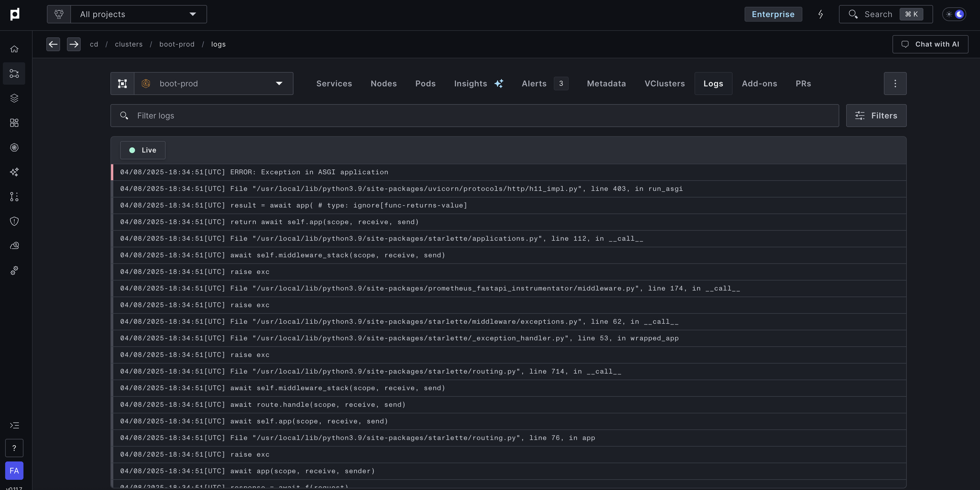Open the three-dot more options menu
Viewport: 980px width, 490px height.
(895, 84)
